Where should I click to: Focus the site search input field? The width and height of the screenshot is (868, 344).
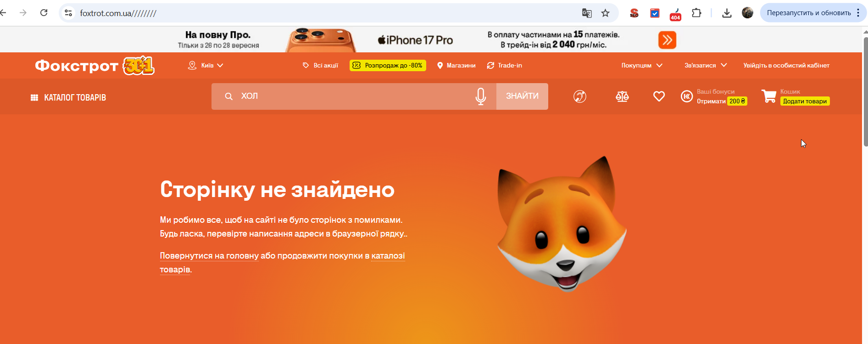pyautogui.click(x=354, y=96)
